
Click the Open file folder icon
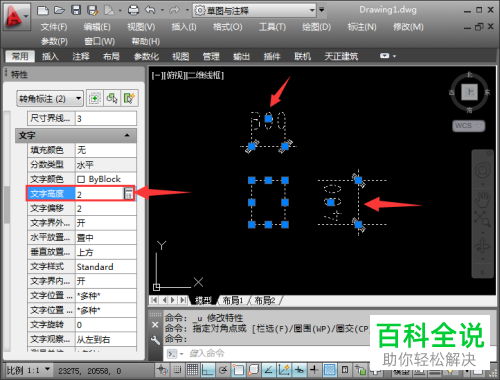click(59, 10)
